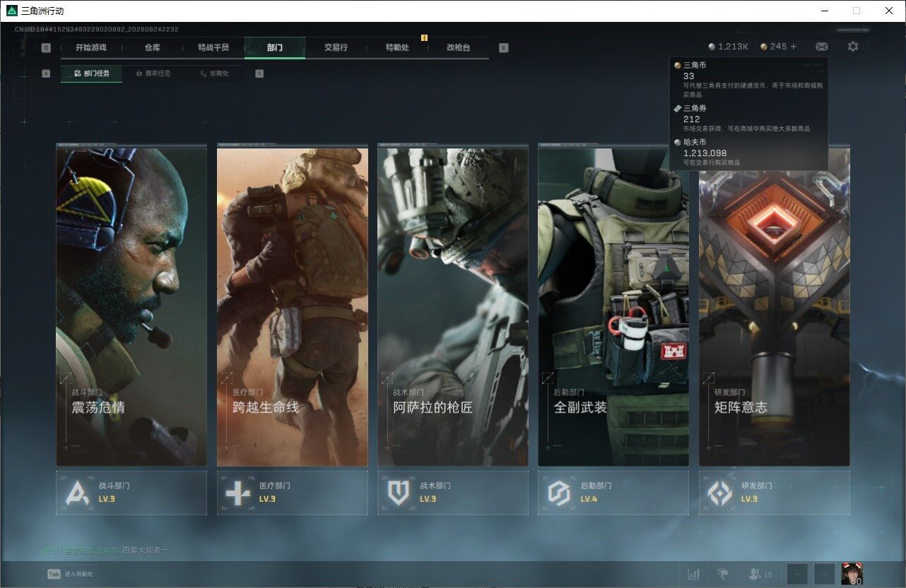Open the 跨越生命线 medical mission card
The height and width of the screenshot is (588, 906).
(293, 306)
